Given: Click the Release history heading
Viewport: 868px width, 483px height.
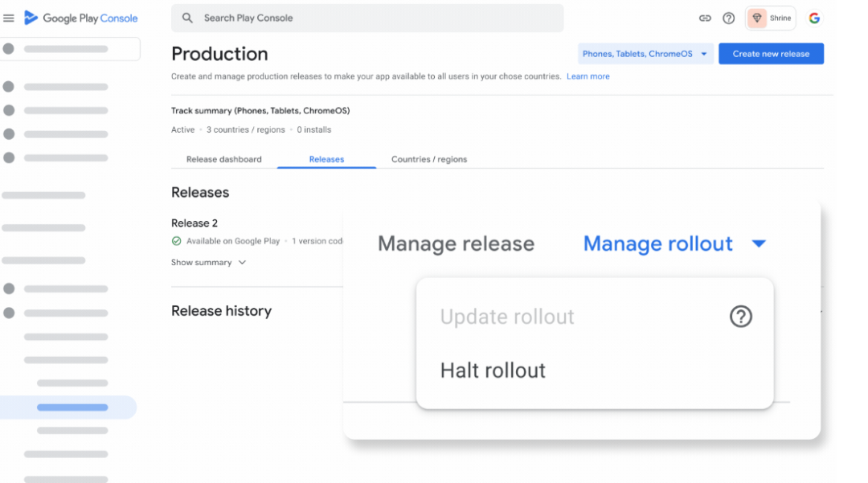Looking at the screenshot, I should click(x=222, y=311).
